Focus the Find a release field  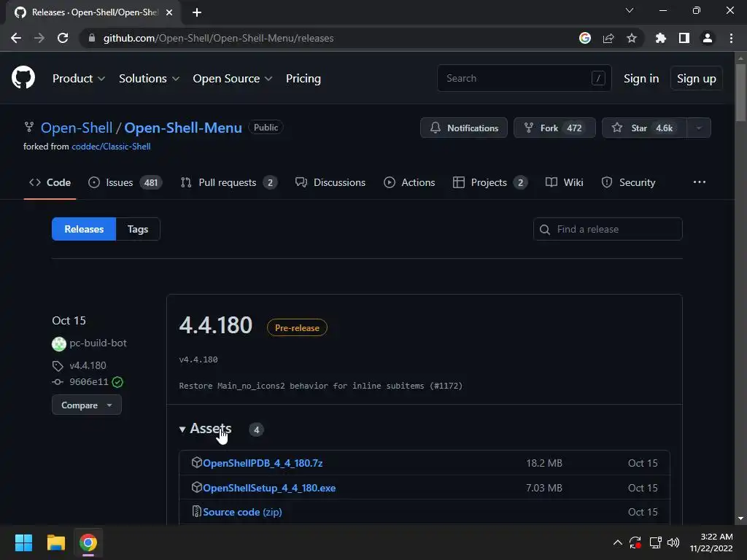pos(608,229)
